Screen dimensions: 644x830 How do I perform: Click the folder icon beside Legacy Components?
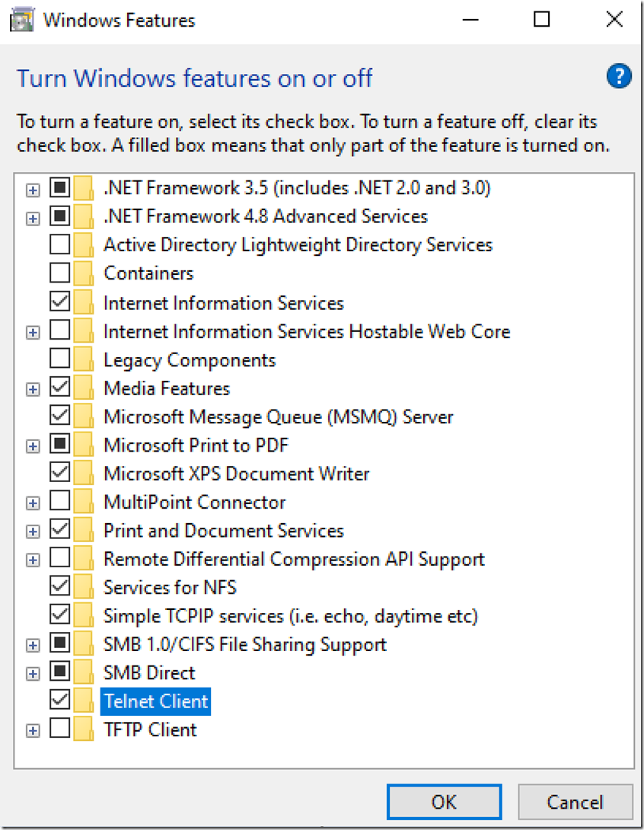point(84,359)
